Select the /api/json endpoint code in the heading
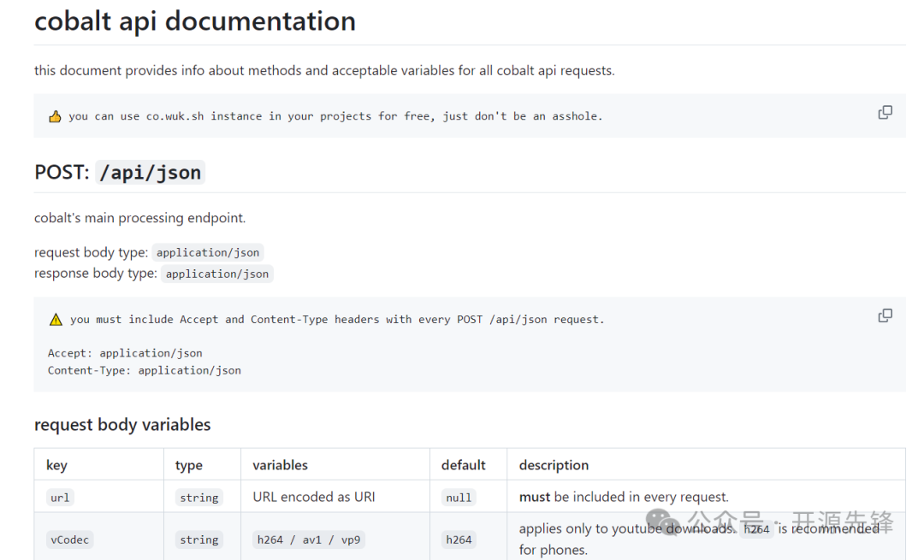Image resolution: width=924 pixels, height=560 pixels. tap(151, 173)
